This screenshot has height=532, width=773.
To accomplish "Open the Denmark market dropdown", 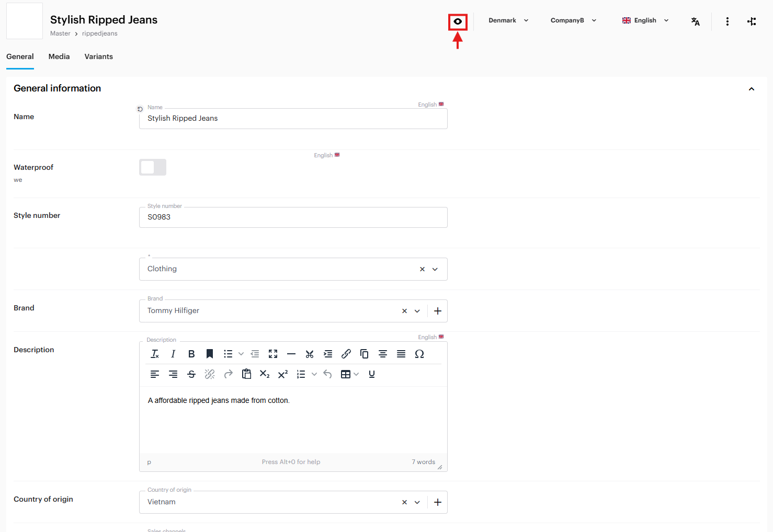I will pos(508,20).
